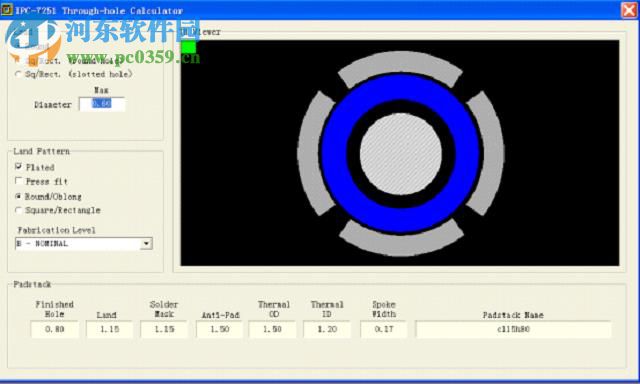Click the Diameter label

point(53,105)
